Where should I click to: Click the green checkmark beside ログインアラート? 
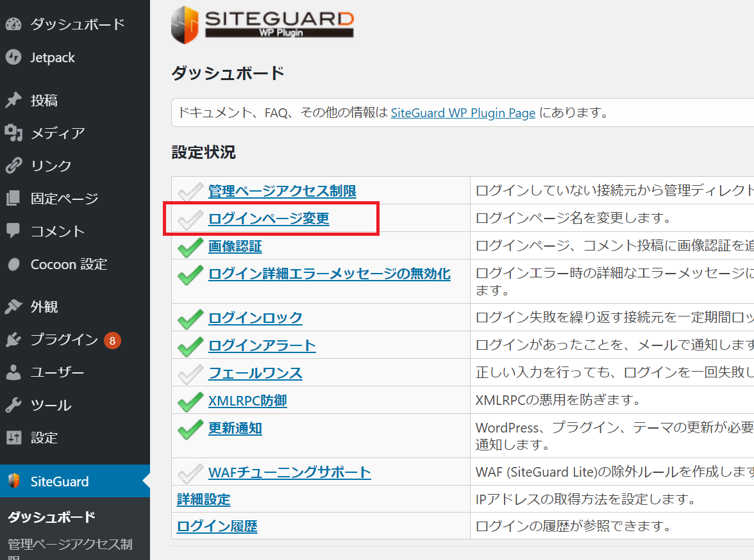tap(190, 346)
